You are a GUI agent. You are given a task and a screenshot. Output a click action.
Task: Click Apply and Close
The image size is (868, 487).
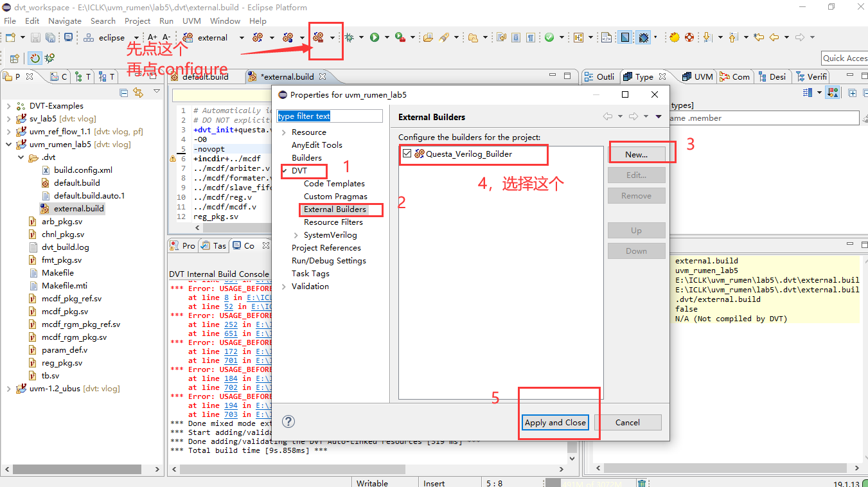[x=554, y=422]
